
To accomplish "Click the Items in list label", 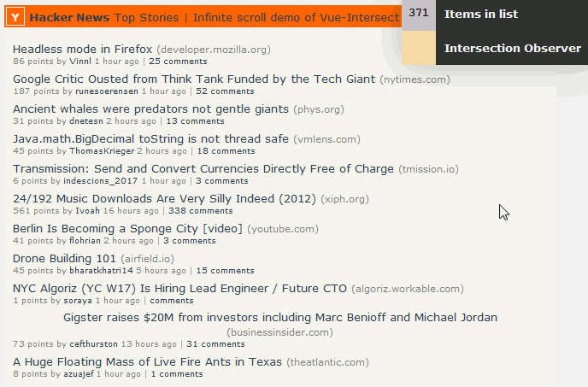I will point(481,14).
